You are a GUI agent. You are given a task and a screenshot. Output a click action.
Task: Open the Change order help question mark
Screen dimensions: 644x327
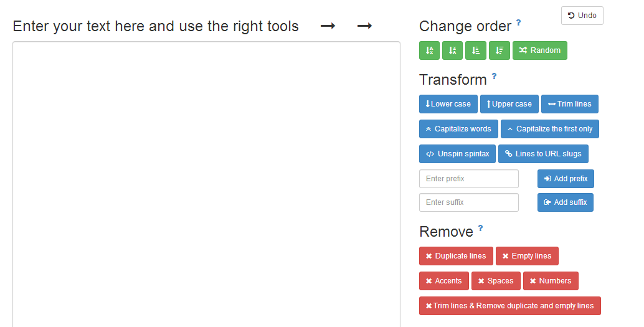pos(518,23)
